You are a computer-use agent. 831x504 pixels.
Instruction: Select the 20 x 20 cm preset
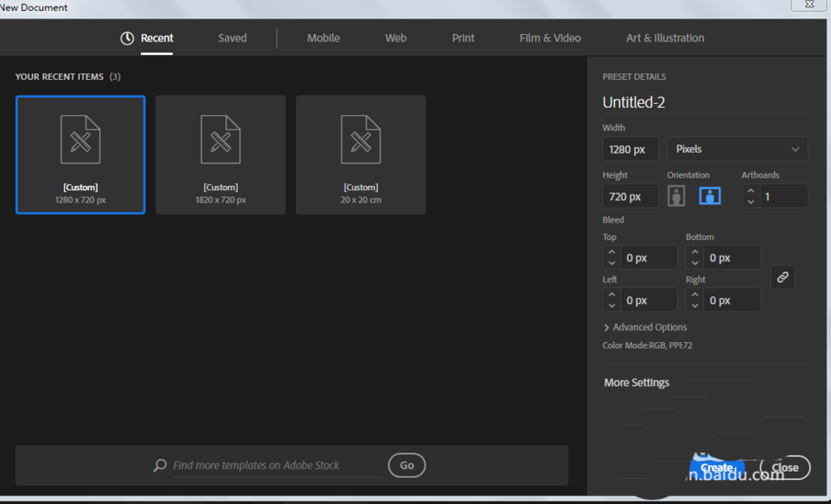361,154
